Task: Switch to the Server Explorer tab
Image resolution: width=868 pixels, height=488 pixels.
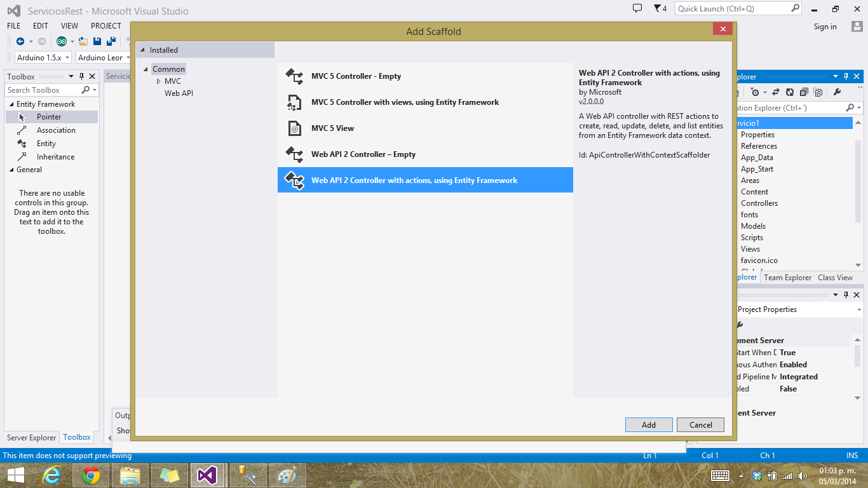Action: (x=32, y=438)
